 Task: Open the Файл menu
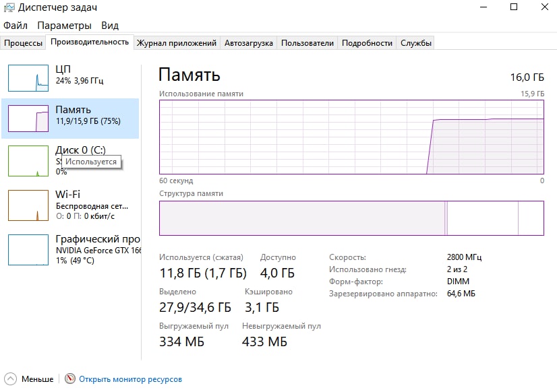click(x=16, y=26)
